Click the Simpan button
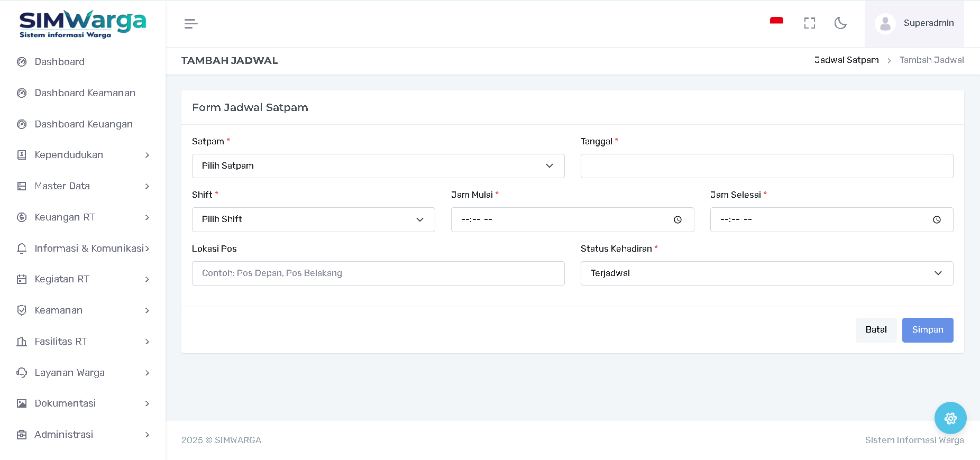Image resolution: width=980 pixels, height=460 pixels. coord(927,330)
